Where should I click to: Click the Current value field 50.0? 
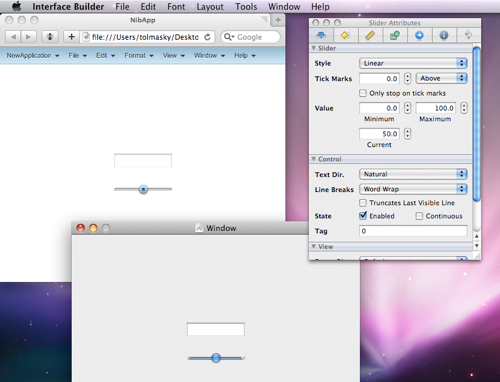coord(379,133)
